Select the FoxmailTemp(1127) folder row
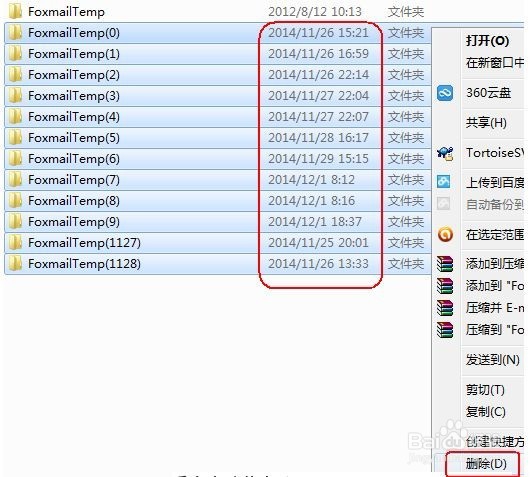 [218, 243]
